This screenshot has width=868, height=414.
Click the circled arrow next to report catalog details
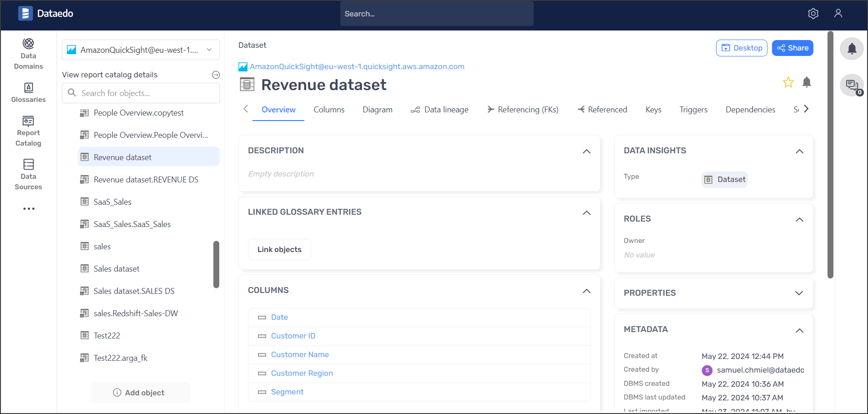(x=216, y=75)
